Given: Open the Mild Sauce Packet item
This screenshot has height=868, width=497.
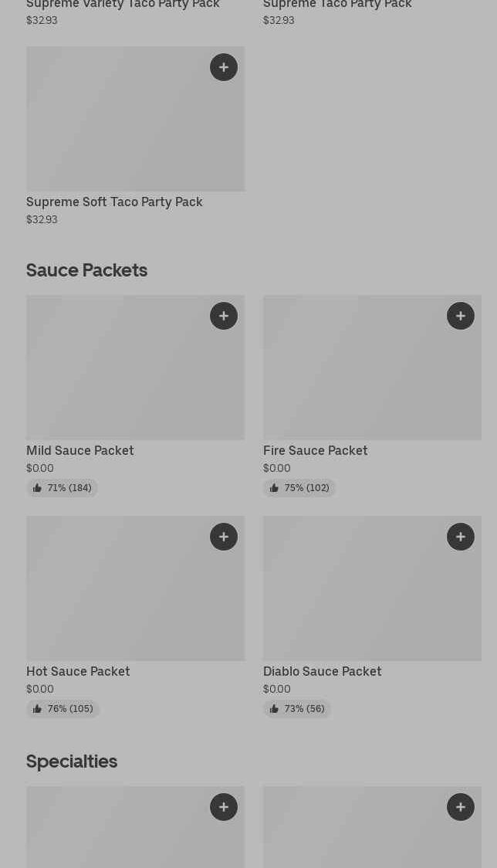Looking at the screenshot, I should pyautogui.click(x=80, y=451).
